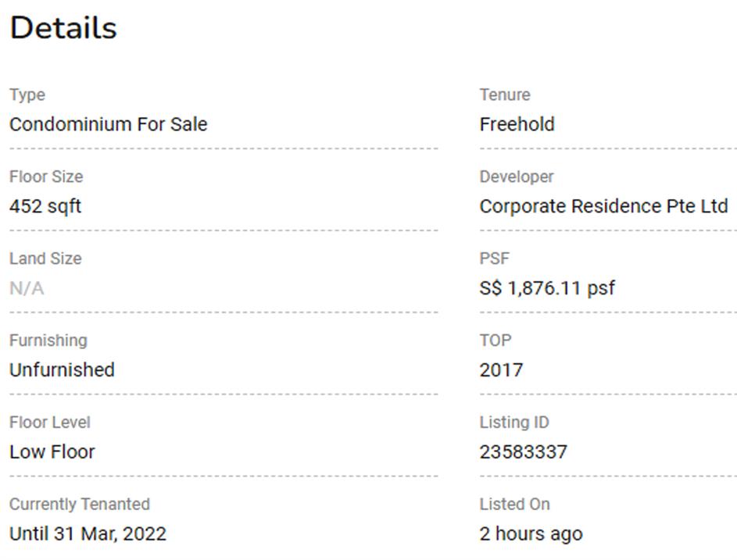Click the Listing ID label
This screenshot has height=560, width=737.
pos(514,422)
